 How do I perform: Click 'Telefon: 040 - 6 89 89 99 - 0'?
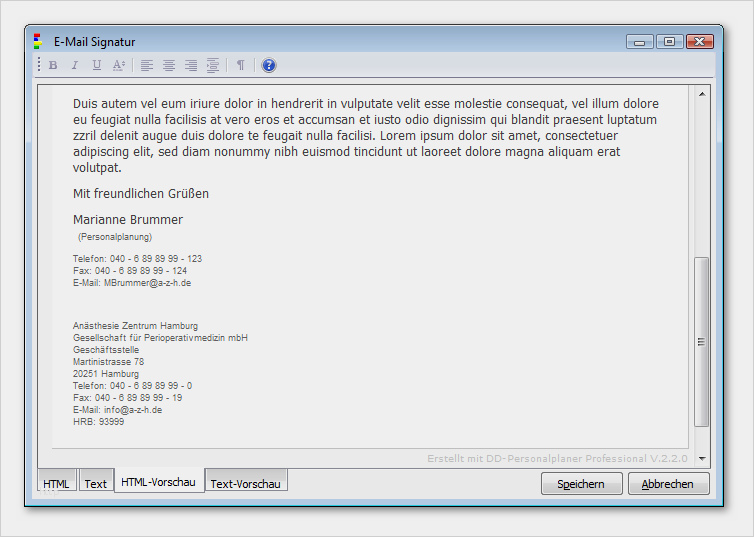[x=132, y=386]
